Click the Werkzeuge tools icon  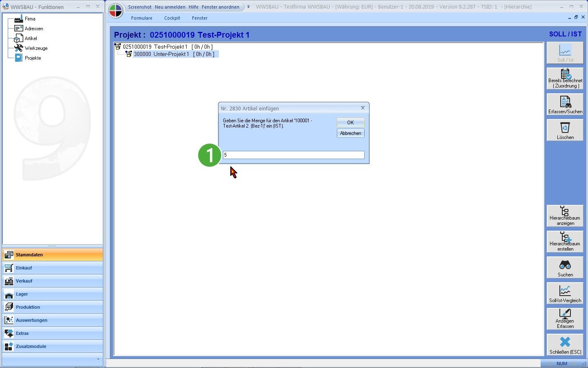coord(18,48)
